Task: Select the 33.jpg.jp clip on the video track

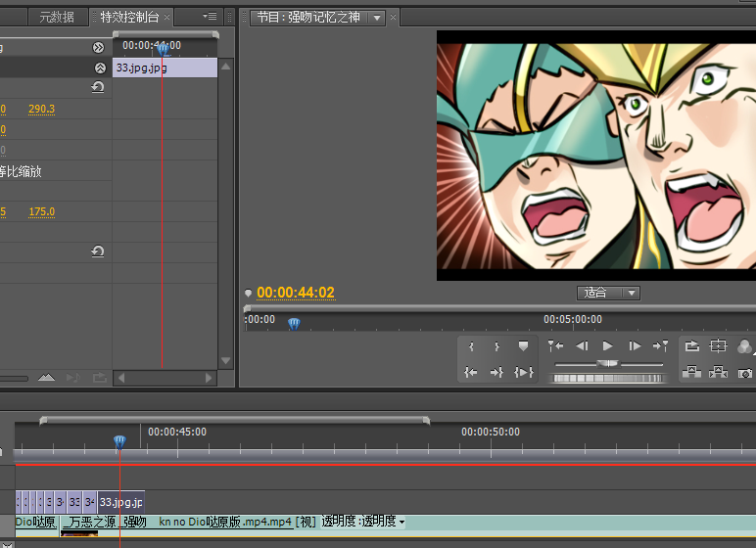Action: (121, 502)
